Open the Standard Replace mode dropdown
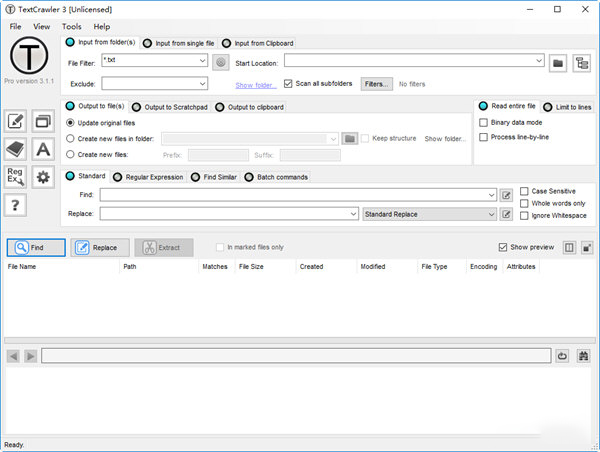 (490, 214)
